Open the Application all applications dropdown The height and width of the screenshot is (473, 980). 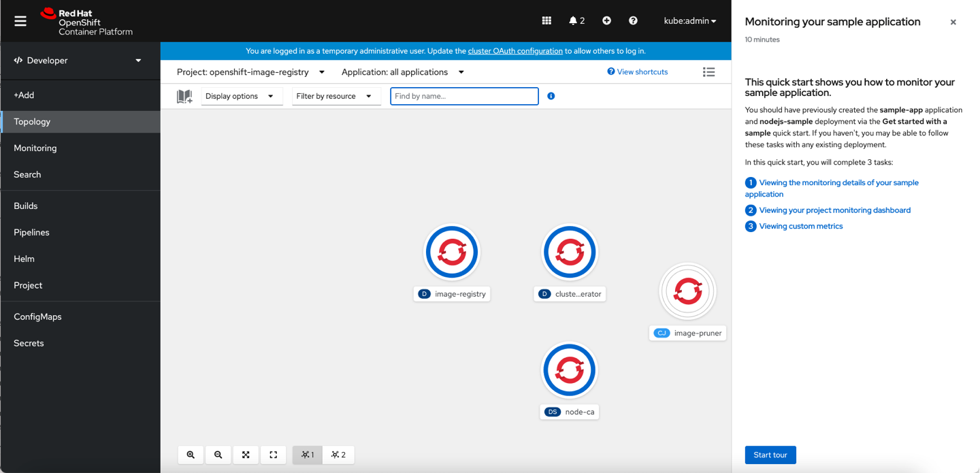click(403, 72)
